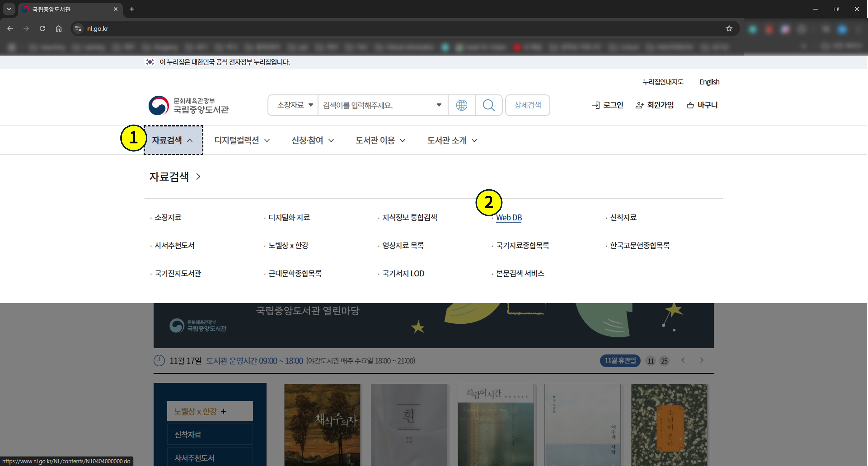Refresh the page with the reload icon
Viewport: 868px width, 466px height.
(42, 29)
